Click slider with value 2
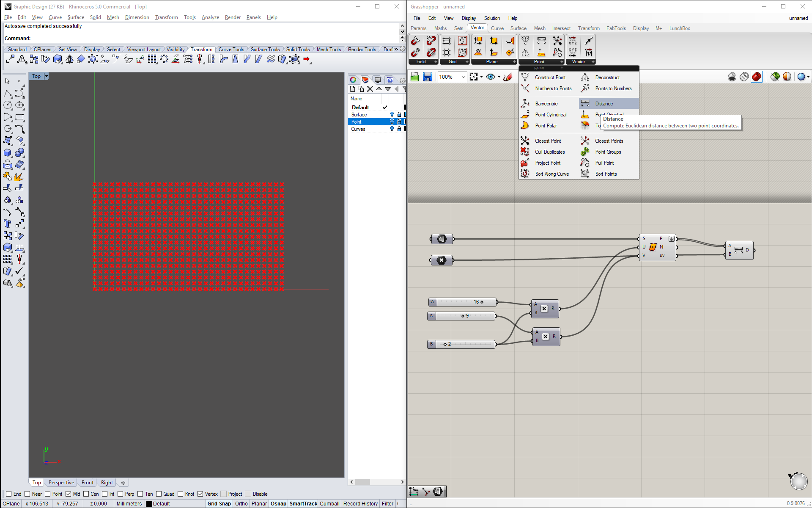The height and width of the screenshot is (508, 812). [x=461, y=344]
